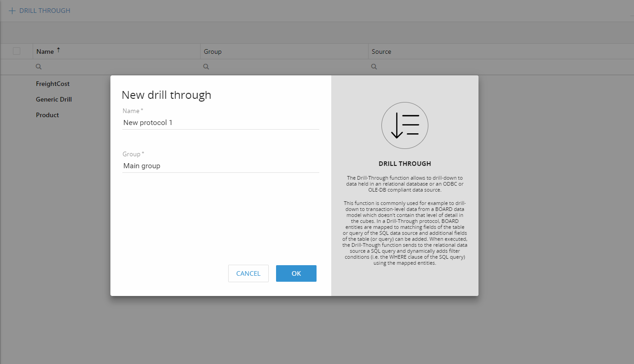The image size is (634, 364).
Task: Click the bold DRILL THROUGH title in info panel
Action: pos(404,164)
